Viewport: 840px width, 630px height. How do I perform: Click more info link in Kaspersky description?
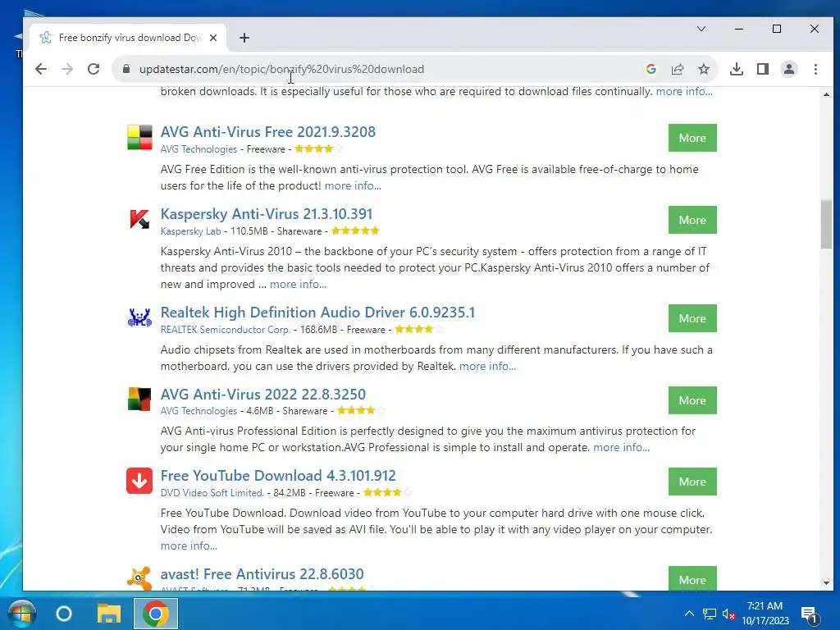pos(298,285)
